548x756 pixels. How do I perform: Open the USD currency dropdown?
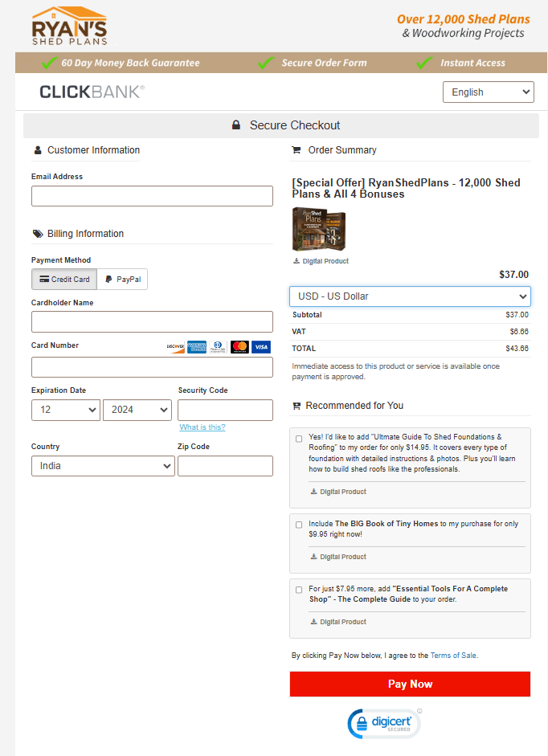(x=410, y=296)
